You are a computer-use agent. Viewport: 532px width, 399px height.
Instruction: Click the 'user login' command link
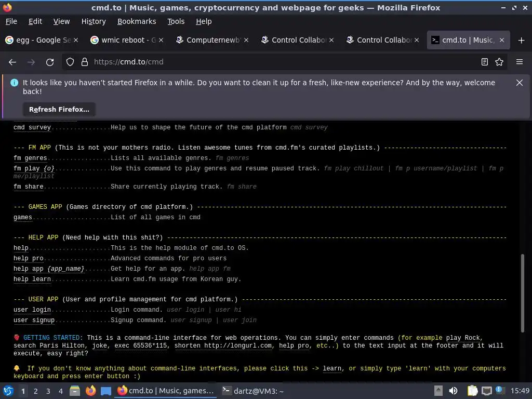point(32,310)
